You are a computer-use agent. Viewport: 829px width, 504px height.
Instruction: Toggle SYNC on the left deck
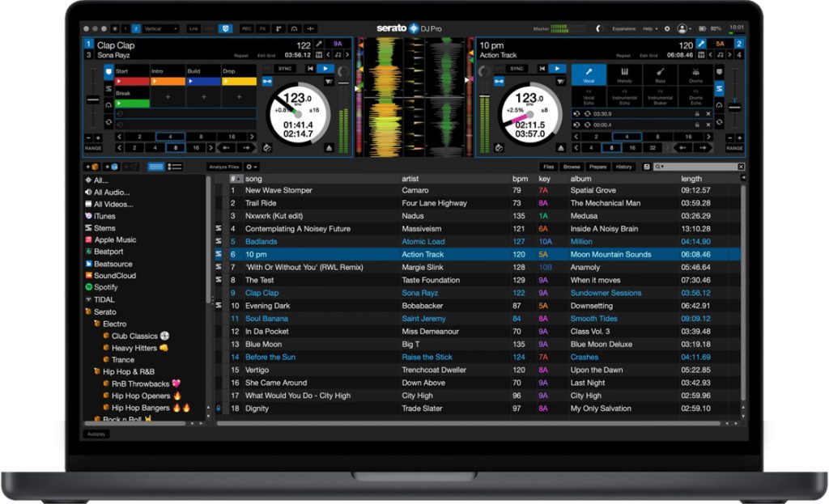(284, 69)
